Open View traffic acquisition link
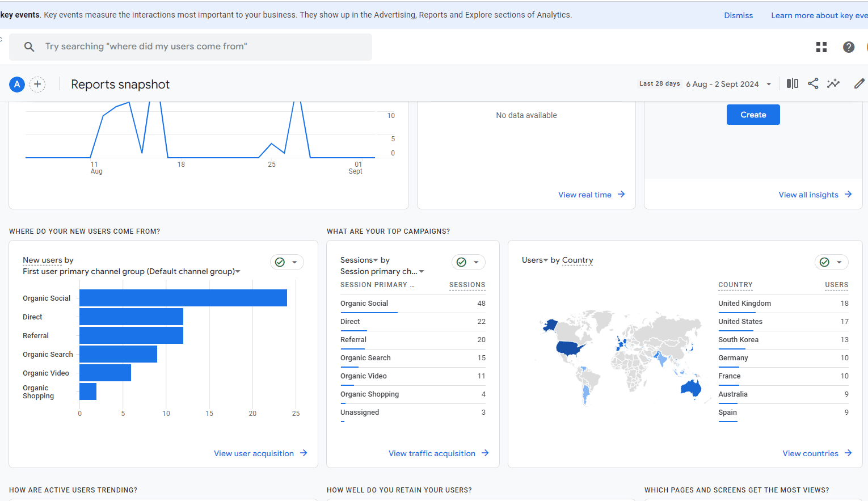Image resolution: width=868 pixels, height=501 pixels. coord(432,453)
